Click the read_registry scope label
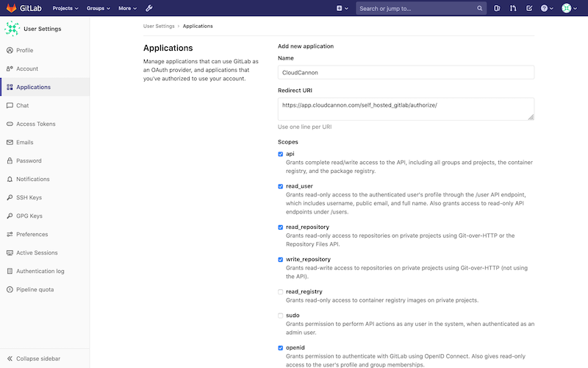The height and width of the screenshot is (368, 588). 304,291
